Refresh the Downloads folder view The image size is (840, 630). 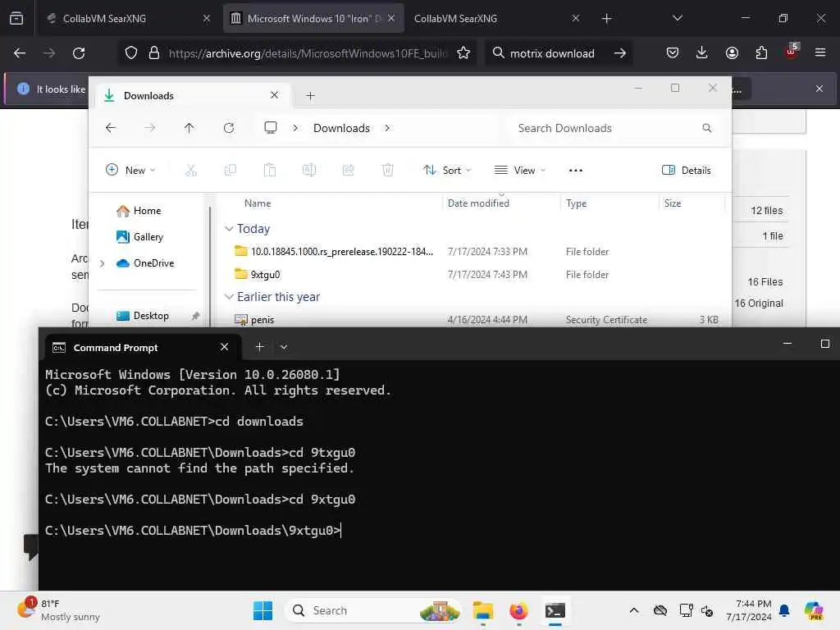point(229,127)
